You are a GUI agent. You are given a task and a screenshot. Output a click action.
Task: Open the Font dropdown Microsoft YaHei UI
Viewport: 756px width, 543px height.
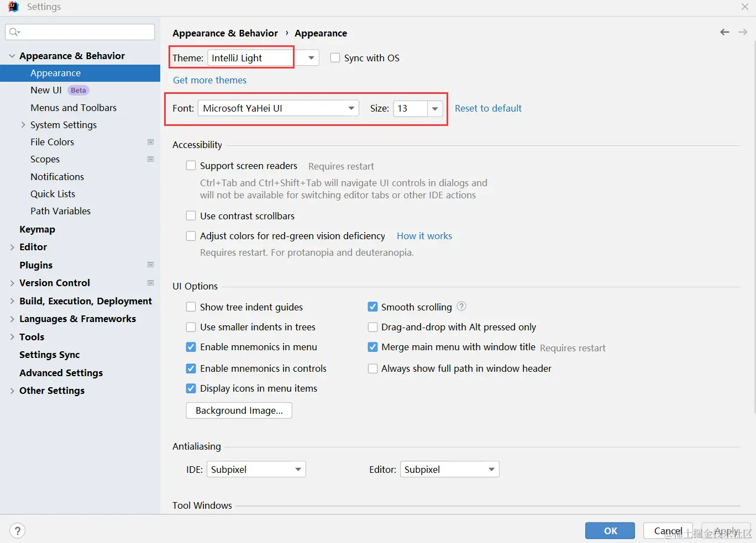pyautogui.click(x=279, y=108)
